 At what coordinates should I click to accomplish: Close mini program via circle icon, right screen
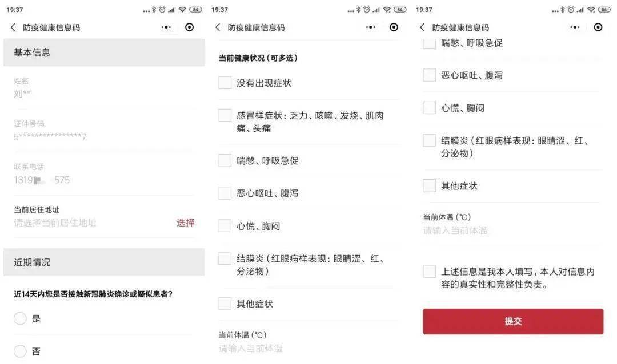598,27
